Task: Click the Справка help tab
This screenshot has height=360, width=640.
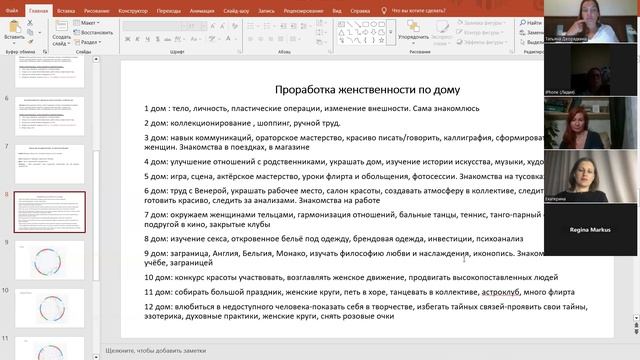Action: (x=360, y=11)
